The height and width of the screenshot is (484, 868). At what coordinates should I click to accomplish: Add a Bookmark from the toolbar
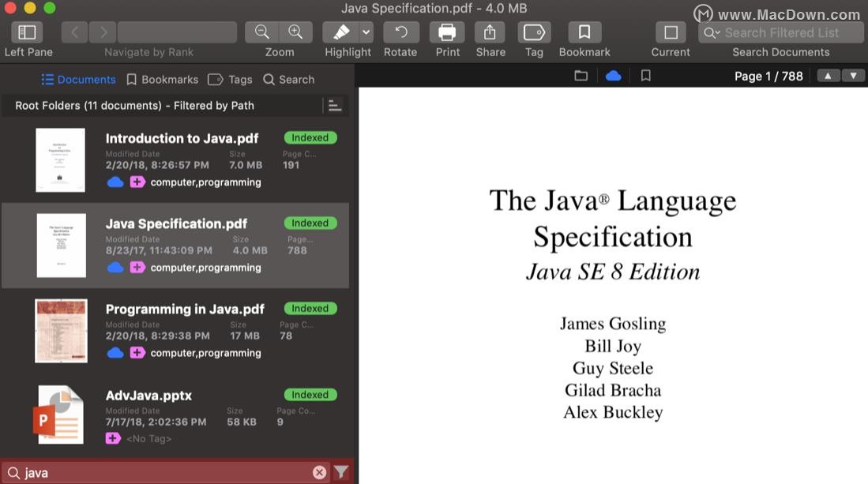point(584,32)
